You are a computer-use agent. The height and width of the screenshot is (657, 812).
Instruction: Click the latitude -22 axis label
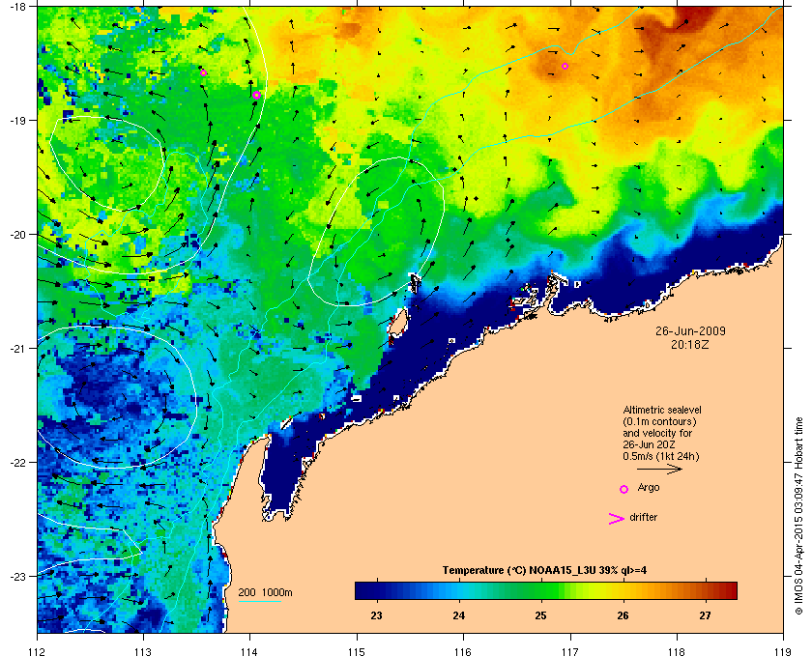tap(17, 463)
